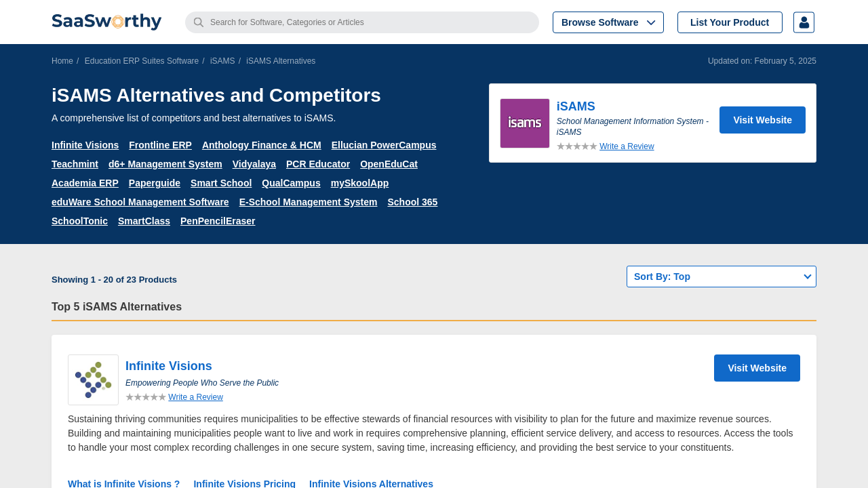Open Infinite Visions Alternatives tab link
The image size is (868, 488).
(x=371, y=483)
